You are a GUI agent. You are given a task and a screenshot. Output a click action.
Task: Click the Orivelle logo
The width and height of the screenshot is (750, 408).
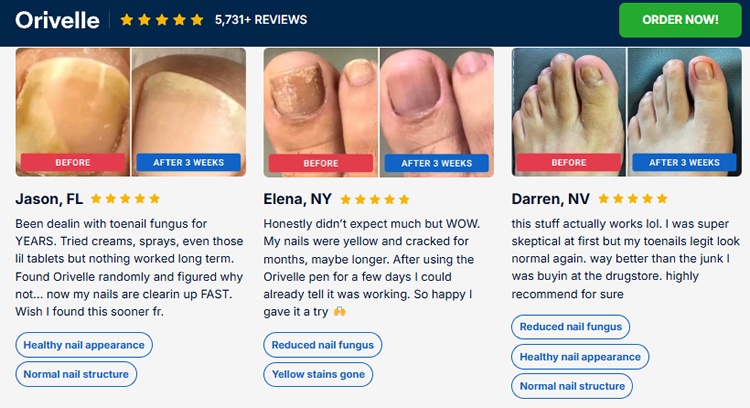[57, 20]
